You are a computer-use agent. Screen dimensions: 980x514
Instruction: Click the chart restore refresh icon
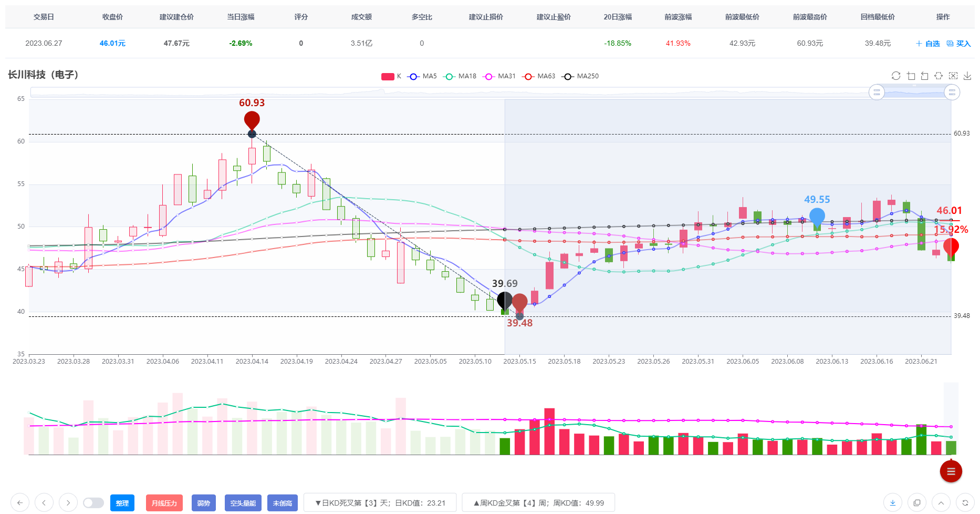(x=896, y=76)
